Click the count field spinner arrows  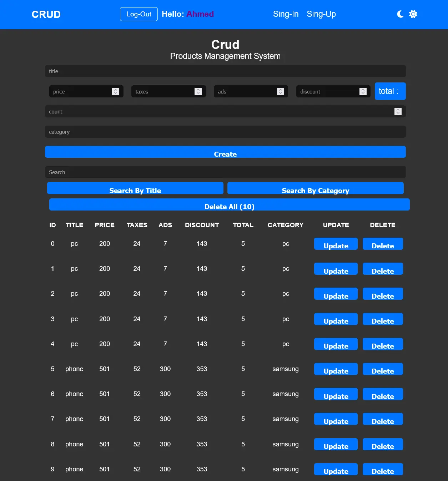coord(398,111)
